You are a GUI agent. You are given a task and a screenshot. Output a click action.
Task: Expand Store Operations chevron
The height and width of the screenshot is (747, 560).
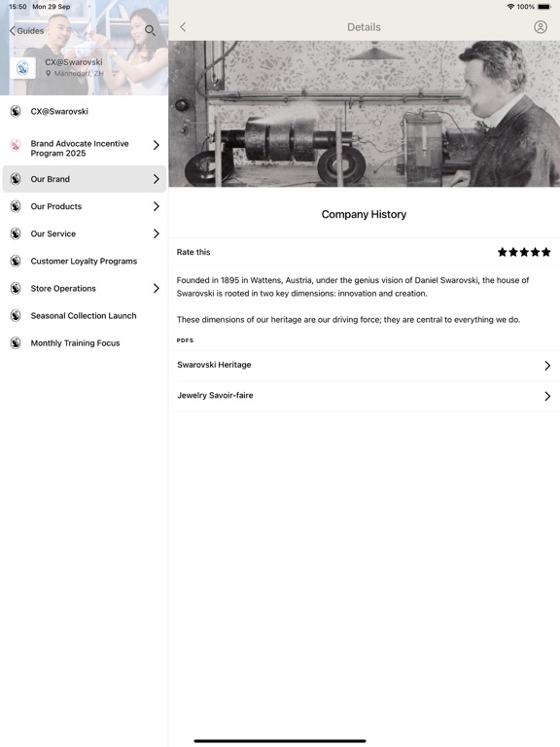point(157,288)
